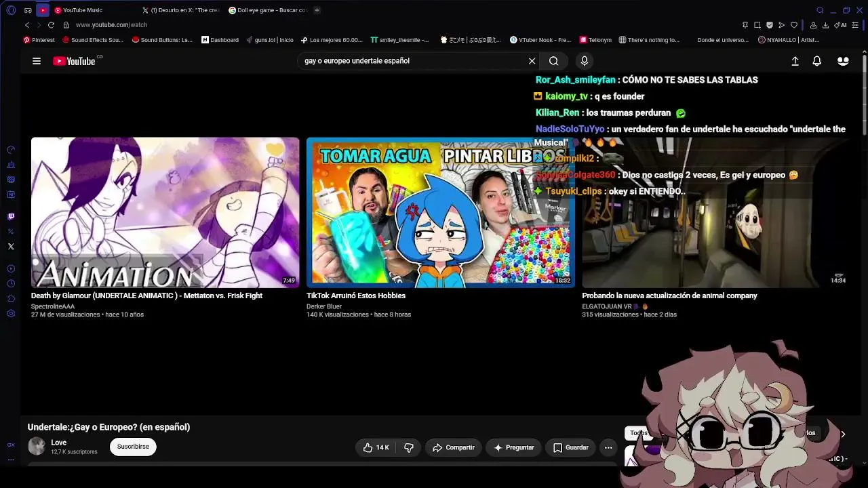Viewport: 868px width, 488px height.
Task: View site info via the padlock icon
Action: point(66,25)
